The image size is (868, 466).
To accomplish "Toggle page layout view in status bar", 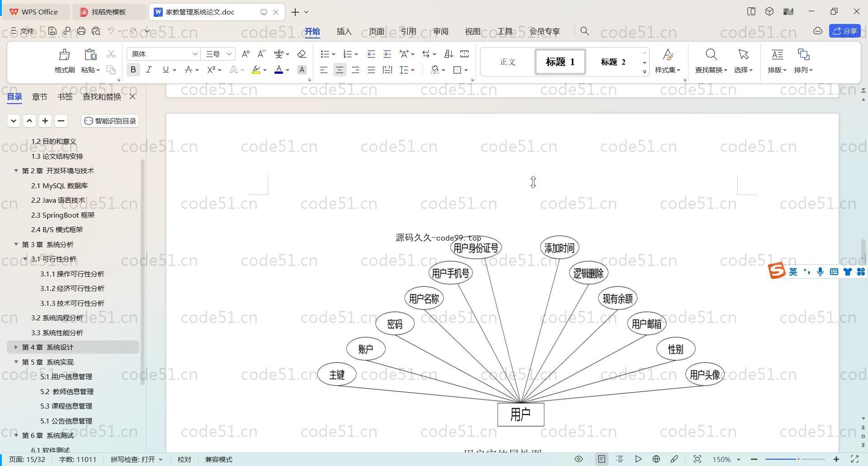I will [x=602, y=459].
